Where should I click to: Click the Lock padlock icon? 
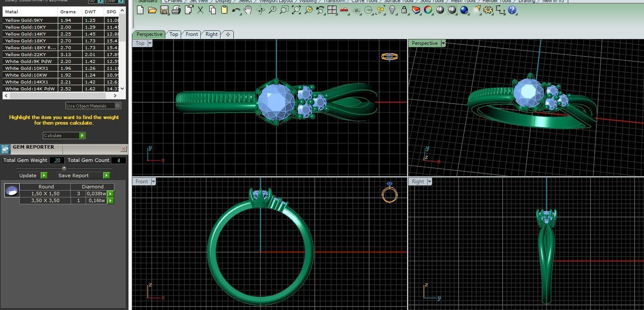404,10
